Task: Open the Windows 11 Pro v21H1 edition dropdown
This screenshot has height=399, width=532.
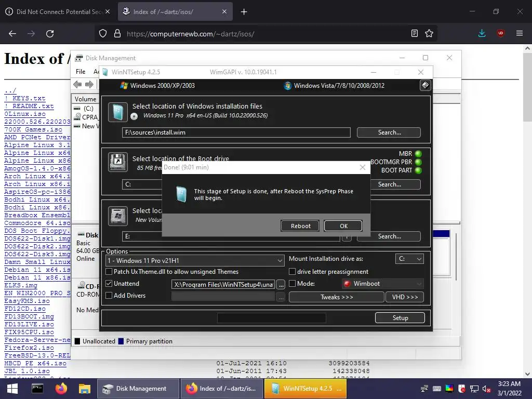Action: pos(195,261)
